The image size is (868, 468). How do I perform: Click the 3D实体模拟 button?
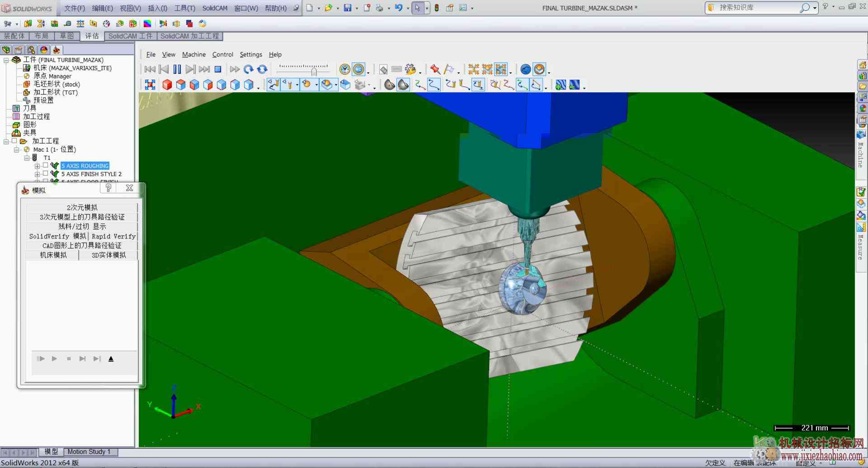click(108, 255)
